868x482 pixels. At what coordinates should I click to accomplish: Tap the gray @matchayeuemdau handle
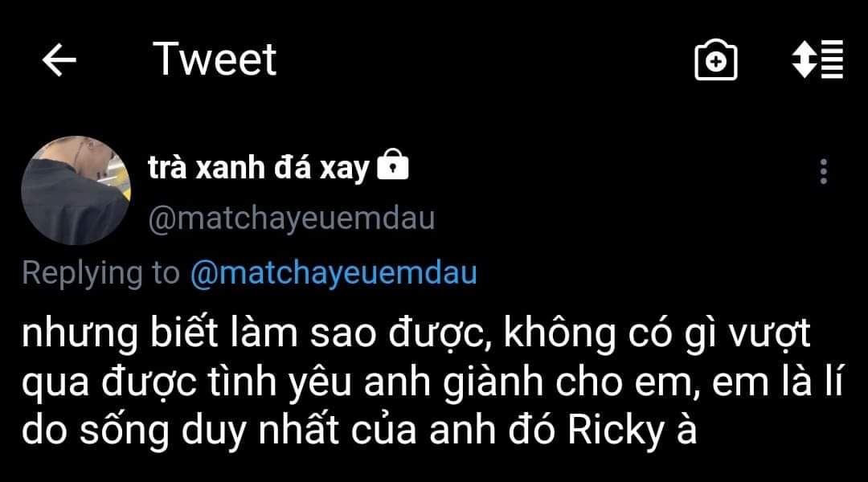291,219
